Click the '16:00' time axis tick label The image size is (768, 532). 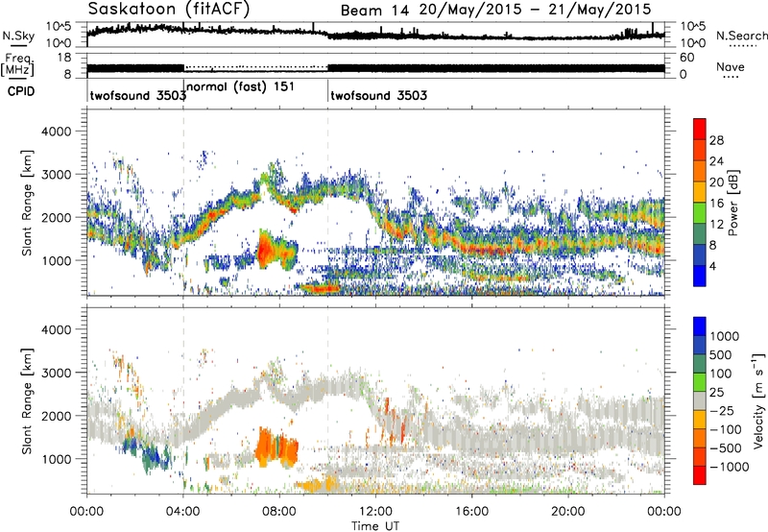click(x=471, y=512)
